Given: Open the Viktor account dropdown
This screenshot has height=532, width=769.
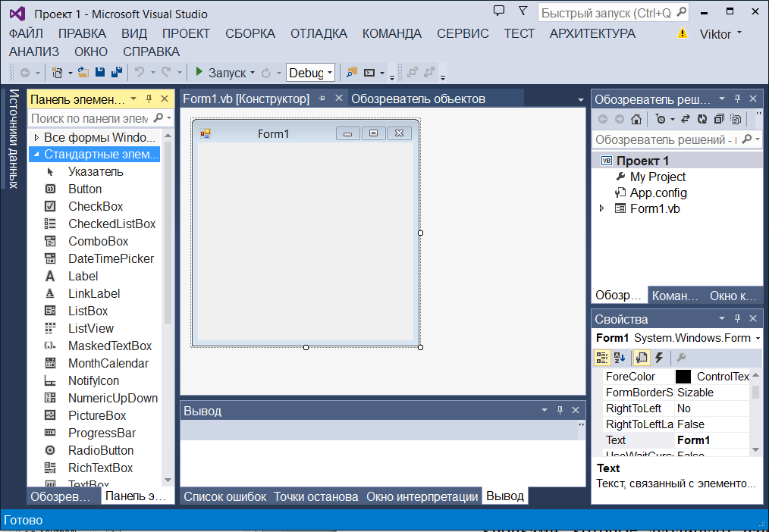Looking at the screenshot, I should (x=739, y=33).
